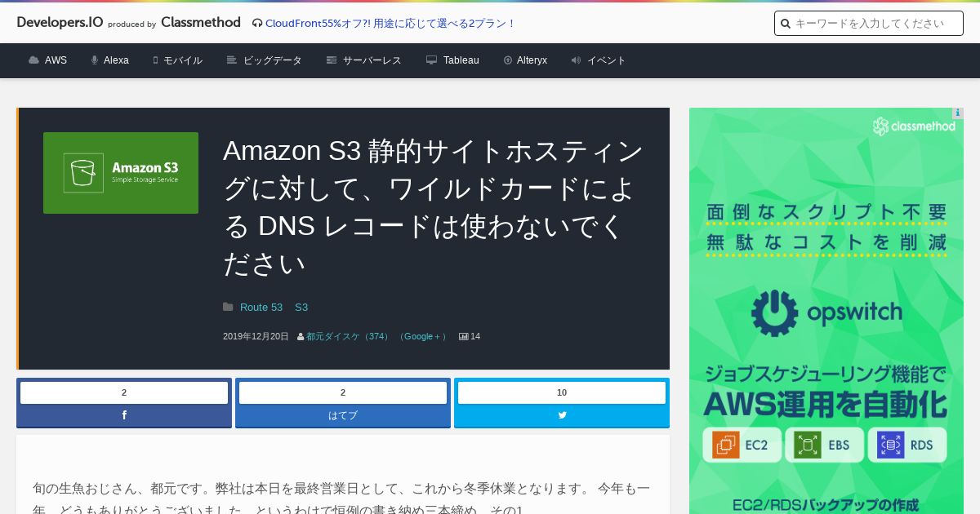
Task: Click the headset icon beside CloudFront announcement
Action: (x=257, y=24)
